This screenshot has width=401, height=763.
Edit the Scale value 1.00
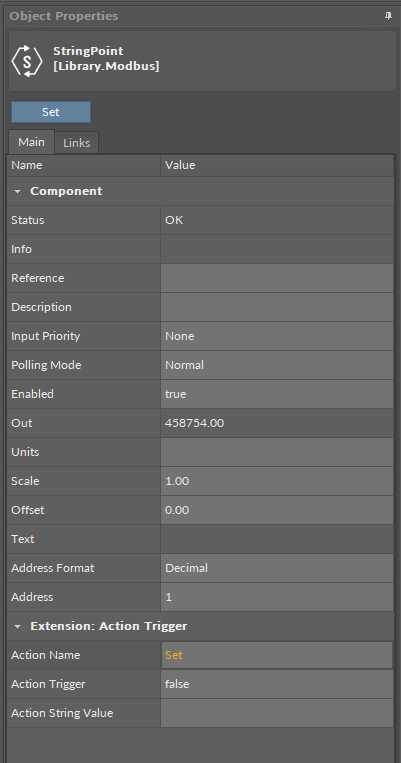point(277,481)
